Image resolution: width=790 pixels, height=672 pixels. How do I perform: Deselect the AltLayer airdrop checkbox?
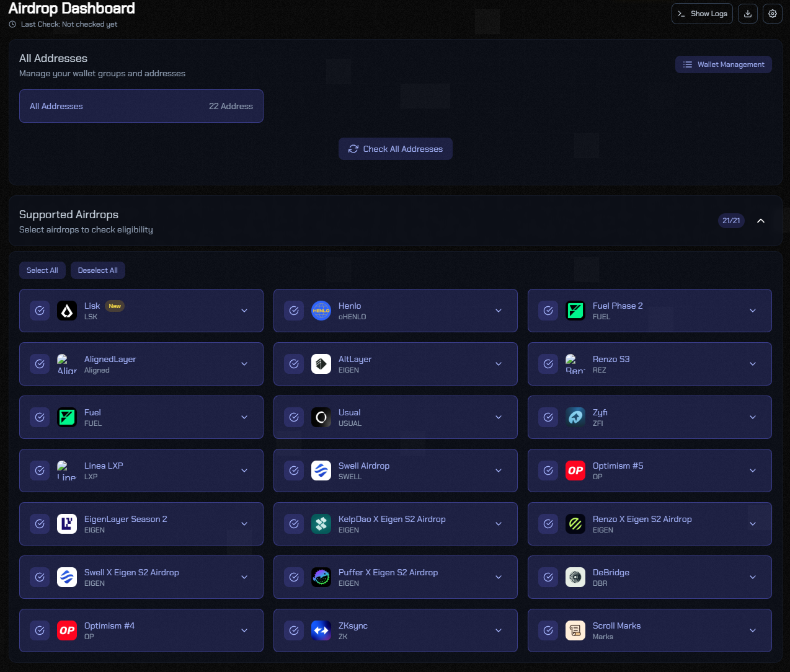coord(294,364)
